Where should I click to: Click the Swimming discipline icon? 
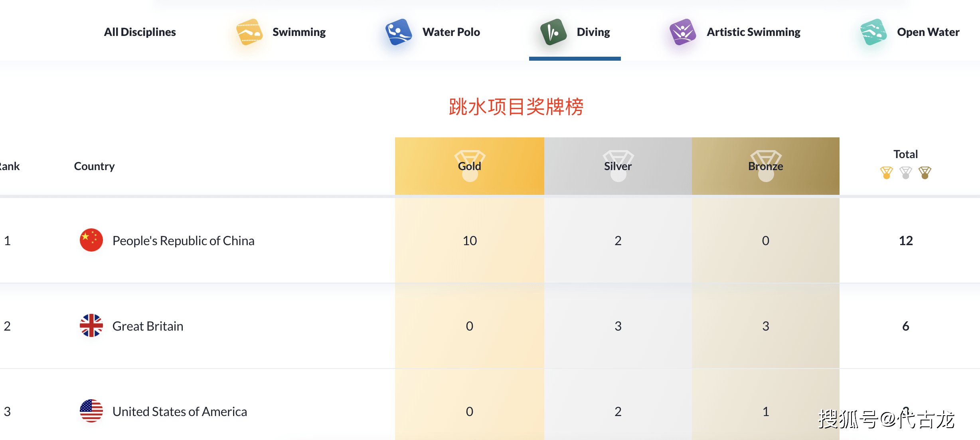pyautogui.click(x=249, y=32)
